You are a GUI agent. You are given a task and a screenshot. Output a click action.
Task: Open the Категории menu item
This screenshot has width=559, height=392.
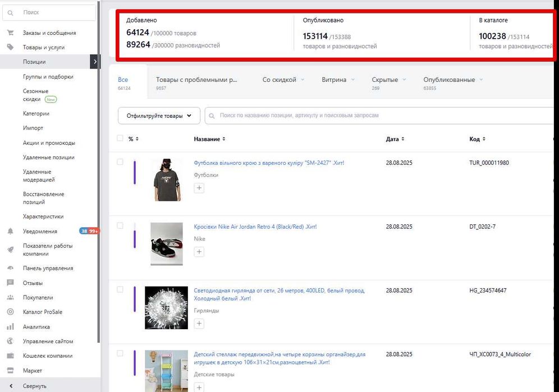coord(36,113)
